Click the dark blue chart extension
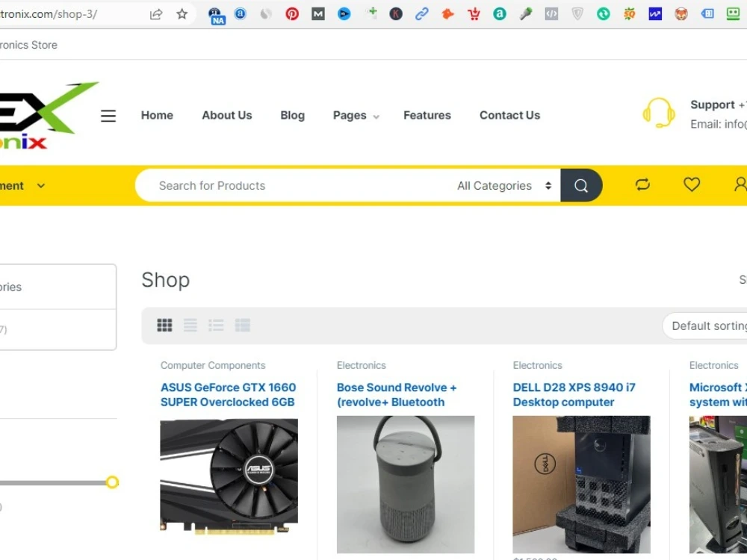The height and width of the screenshot is (560, 747). point(655,14)
